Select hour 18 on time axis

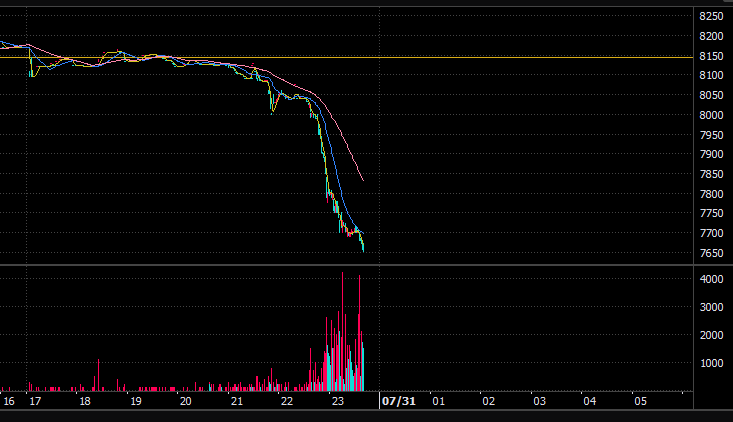[85, 401]
